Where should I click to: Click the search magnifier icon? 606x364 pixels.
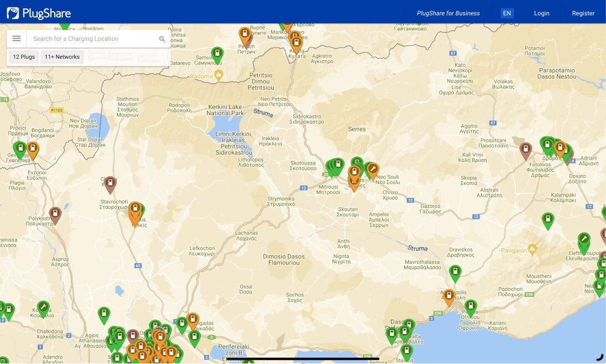coord(162,39)
